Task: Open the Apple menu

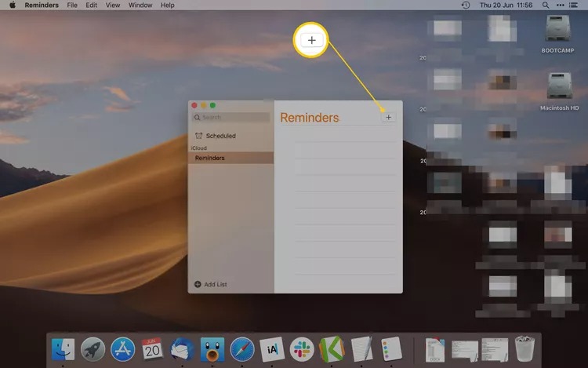Action: click(x=13, y=5)
